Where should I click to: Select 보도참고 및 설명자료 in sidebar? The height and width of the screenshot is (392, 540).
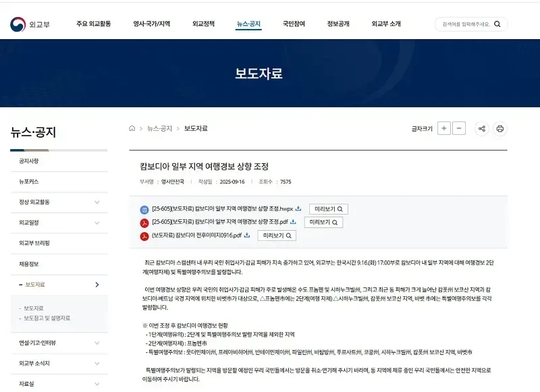click(x=47, y=318)
